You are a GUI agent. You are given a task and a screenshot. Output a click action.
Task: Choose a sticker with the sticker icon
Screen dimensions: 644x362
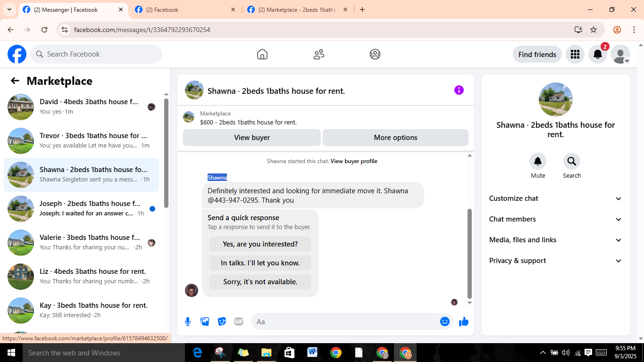tap(222, 321)
